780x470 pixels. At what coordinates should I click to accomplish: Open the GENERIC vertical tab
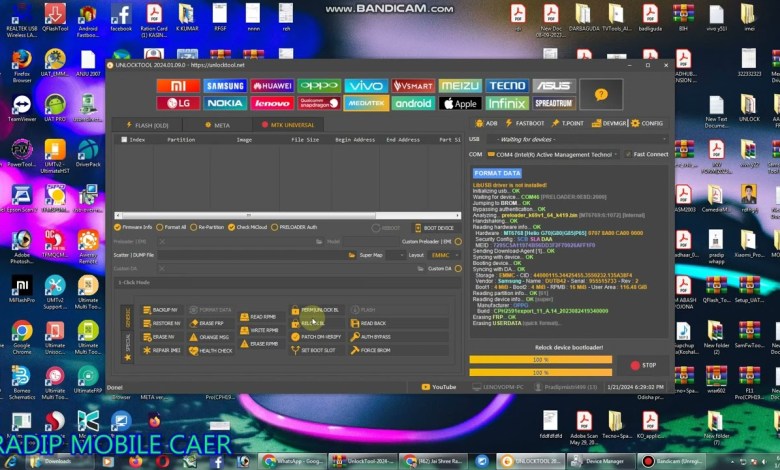coord(127,318)
